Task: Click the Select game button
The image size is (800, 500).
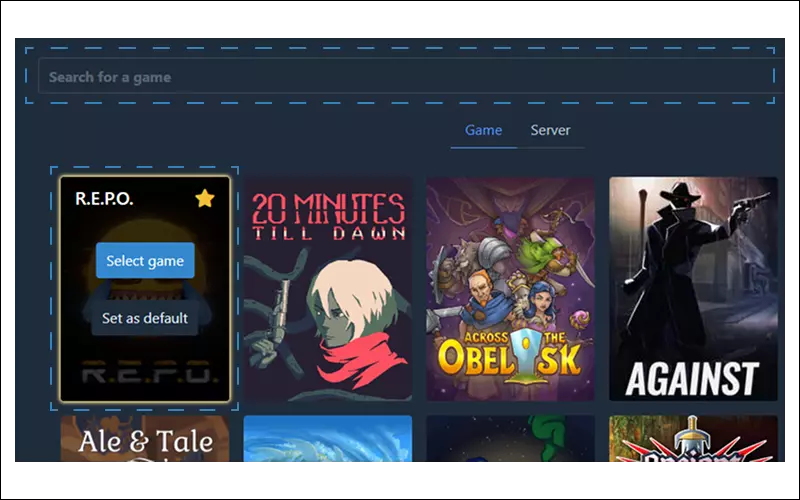Action: [145, 261]
